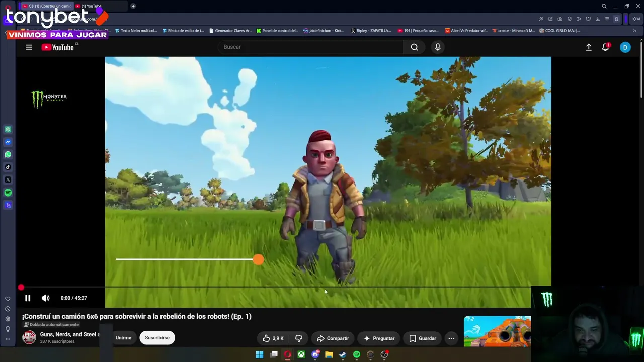The width and height of the screenshot is (644, 362).
Task: Submit search with the magnifier button
Action: point(414,47)
